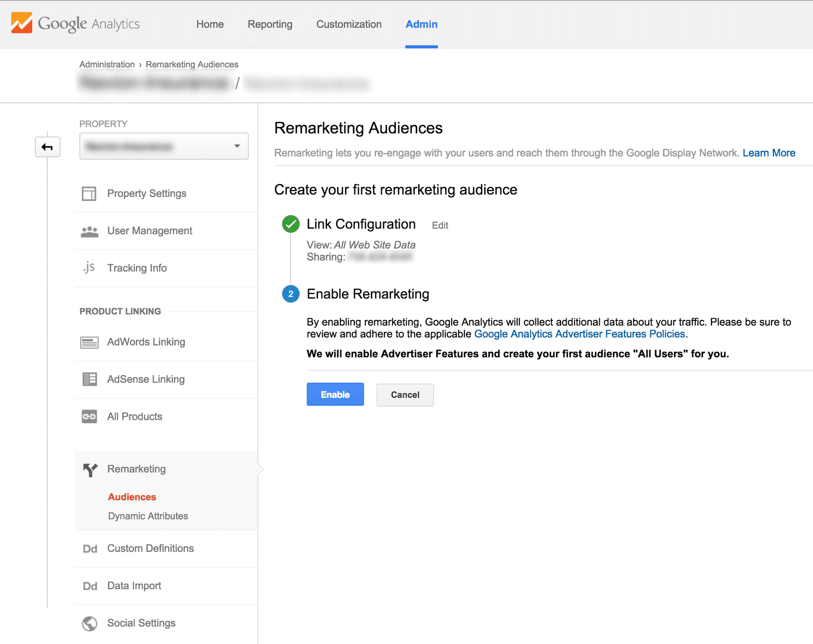Click the All Web Site Data view text

click(375, 245)
